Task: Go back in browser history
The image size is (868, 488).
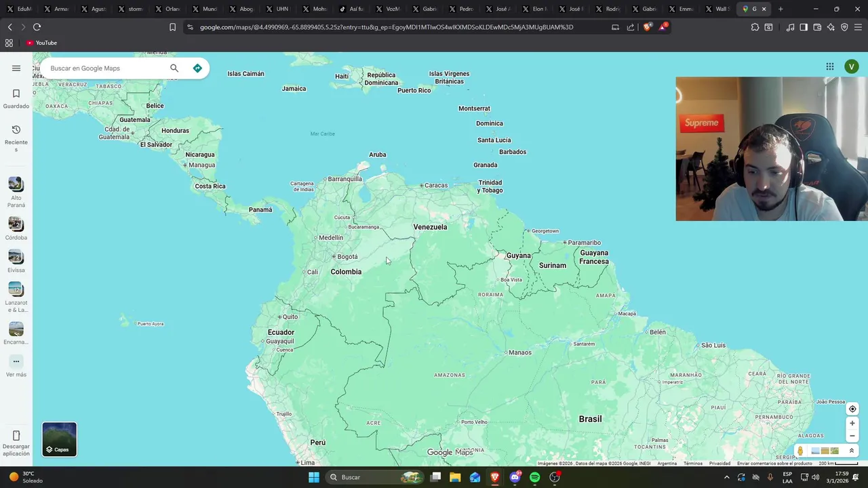Action: pyautogui.click(x=9, y=27)
